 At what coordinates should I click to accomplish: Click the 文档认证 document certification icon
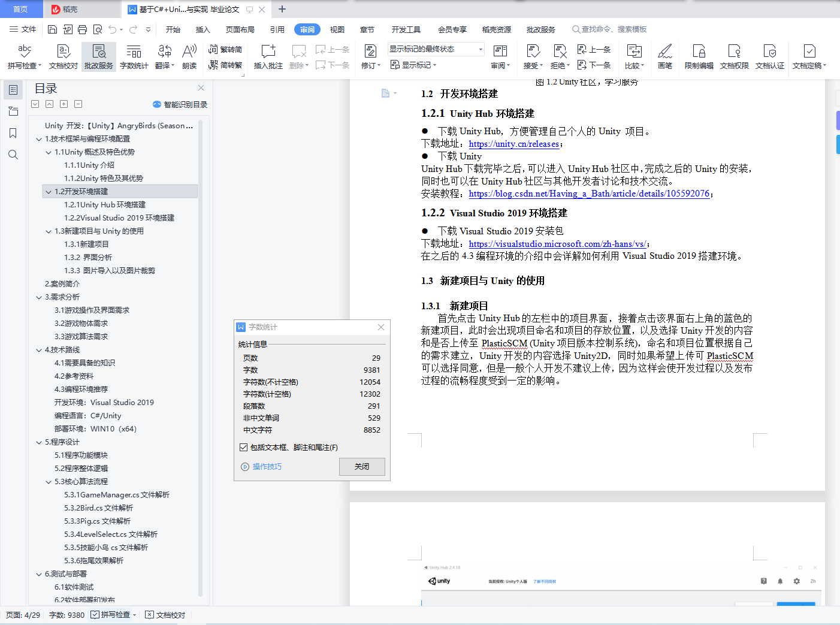tap(770, 51)
